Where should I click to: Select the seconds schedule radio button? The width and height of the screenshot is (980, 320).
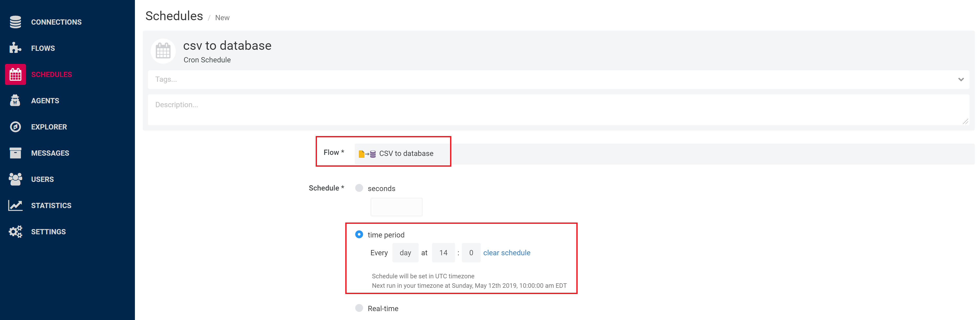(359, 188)
